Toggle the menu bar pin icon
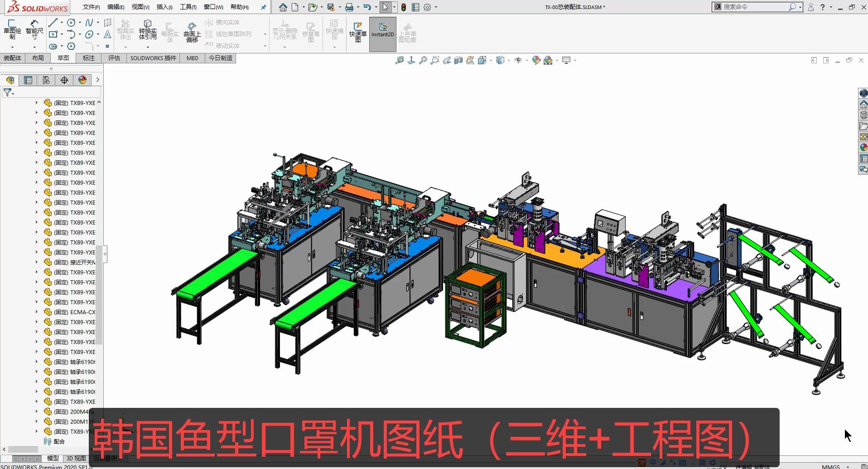The width and height of the screenshot is (868, 469). tap(263, 7)
